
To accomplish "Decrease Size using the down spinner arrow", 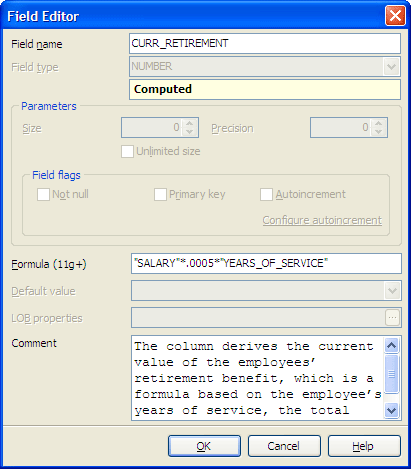I will click(189, 132).
